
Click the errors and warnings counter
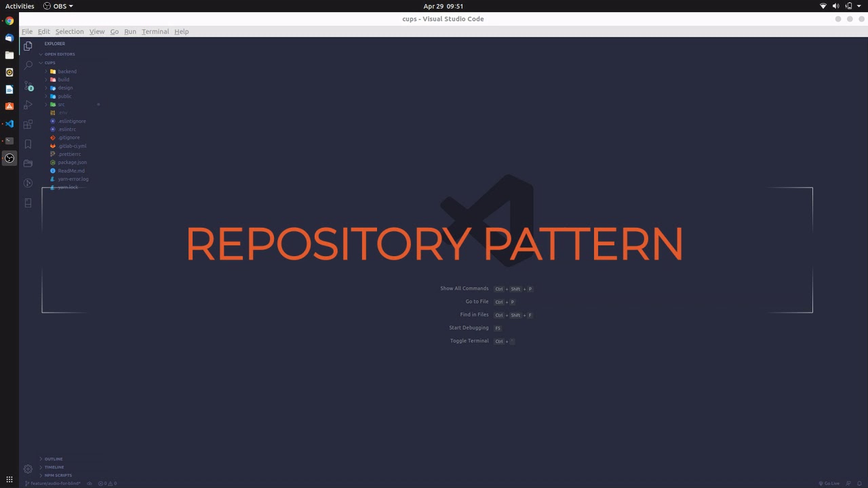108,483
